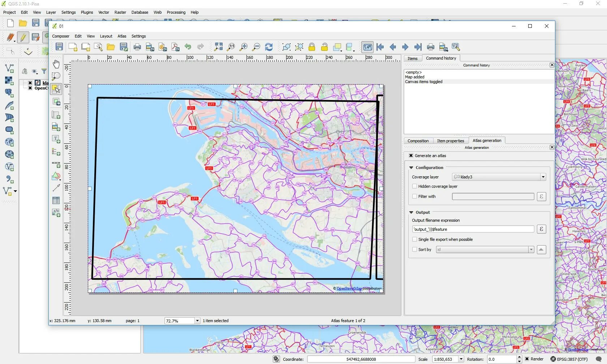
Task: Collapse the Output section
Action: [411, 212]
